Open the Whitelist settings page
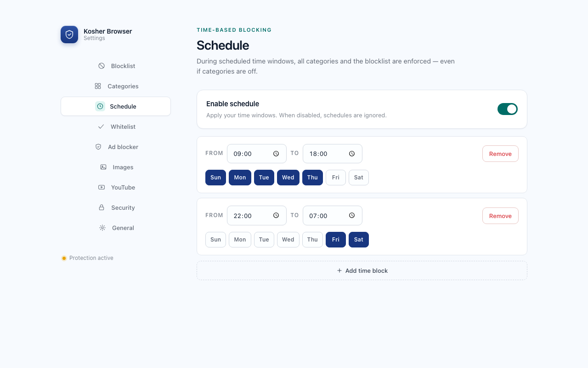This screenshot has height=368, width=588. pyautogui.click(x=116, y=126)
